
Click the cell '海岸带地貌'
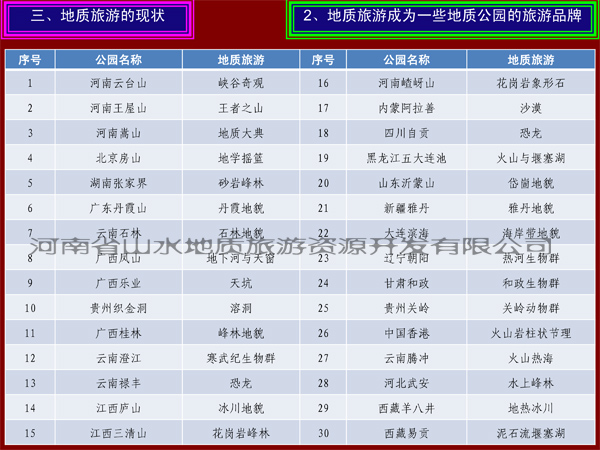tap(530, 233)
